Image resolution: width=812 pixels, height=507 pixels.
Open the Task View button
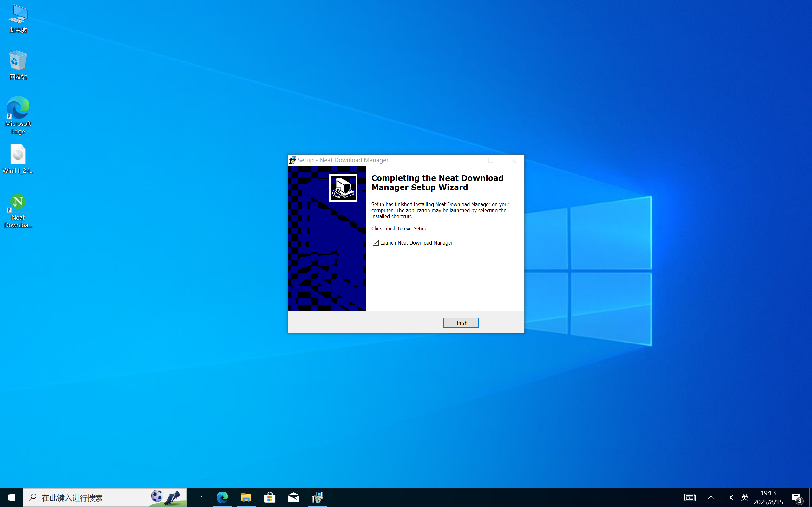click(198, 497)
